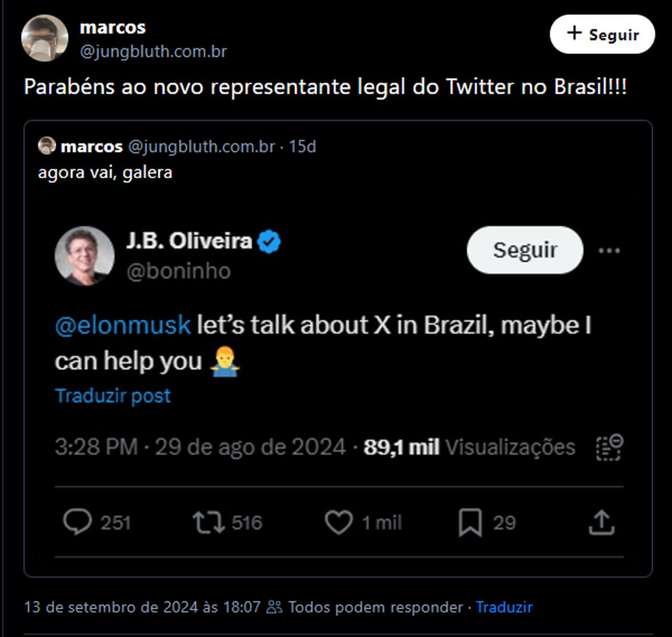Open J.B. Oliveira's profile picture

[82, 254]
